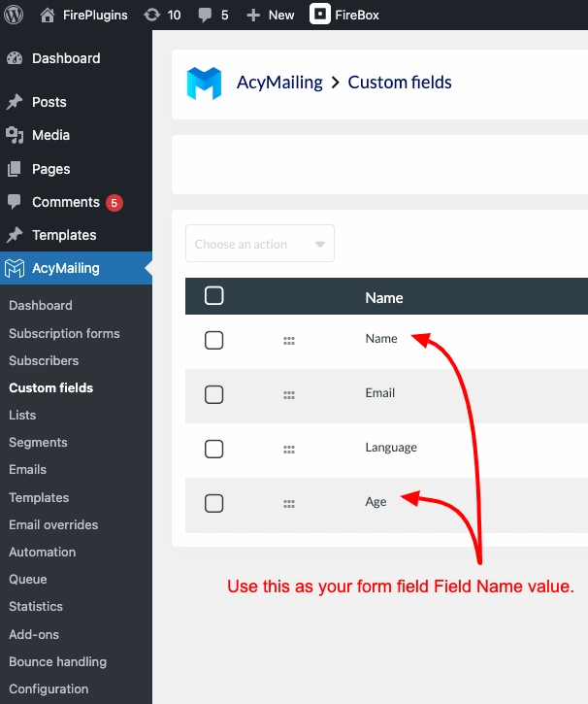Click the updates count 10
The image size is (588, 704).
click(x=174, y=16)
